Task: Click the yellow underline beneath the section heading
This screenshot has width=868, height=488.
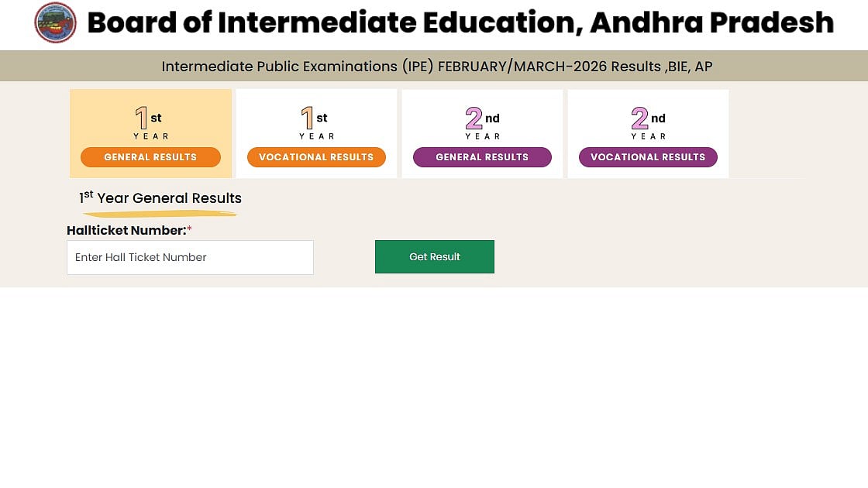Action: (159, 213)
